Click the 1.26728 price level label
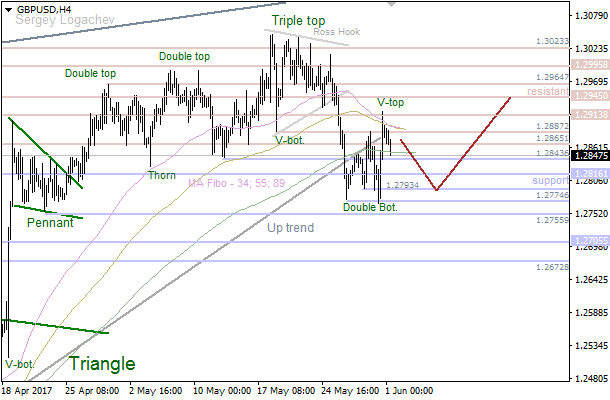Image resolution: width=610 pixels, height=400 pixels. (551, 267)
